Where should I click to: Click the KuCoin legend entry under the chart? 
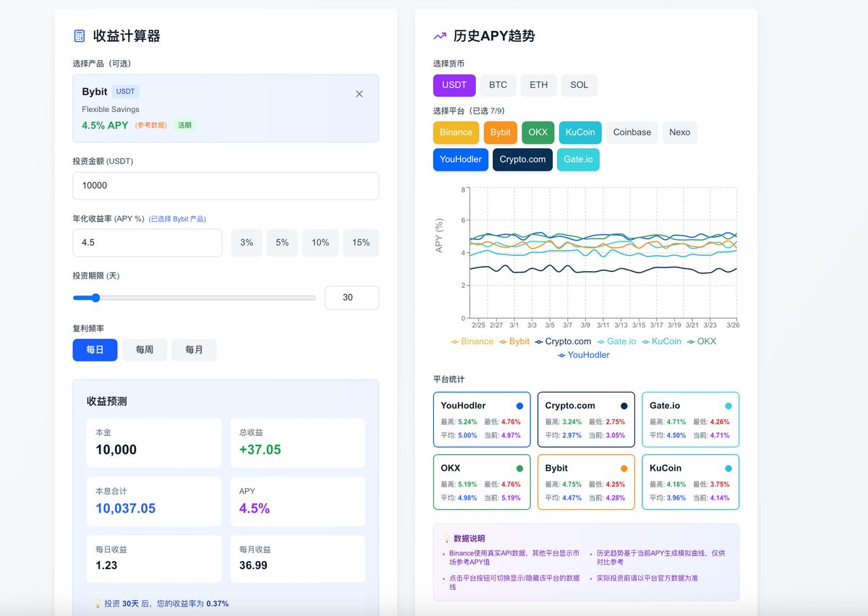click(661, 341)
